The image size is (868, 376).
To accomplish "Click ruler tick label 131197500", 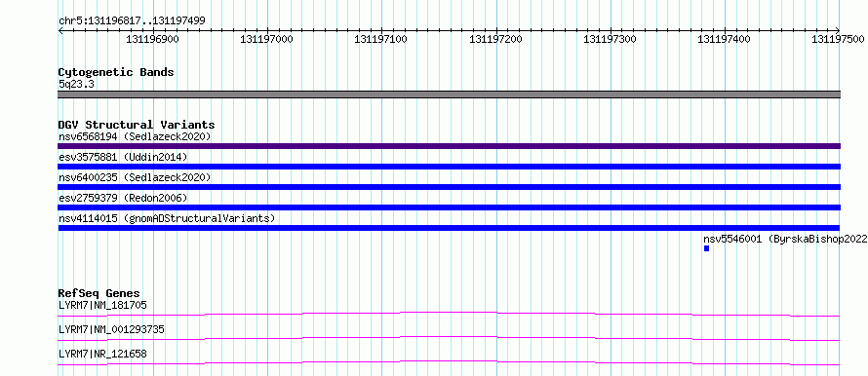I will [x=838, y=39].
